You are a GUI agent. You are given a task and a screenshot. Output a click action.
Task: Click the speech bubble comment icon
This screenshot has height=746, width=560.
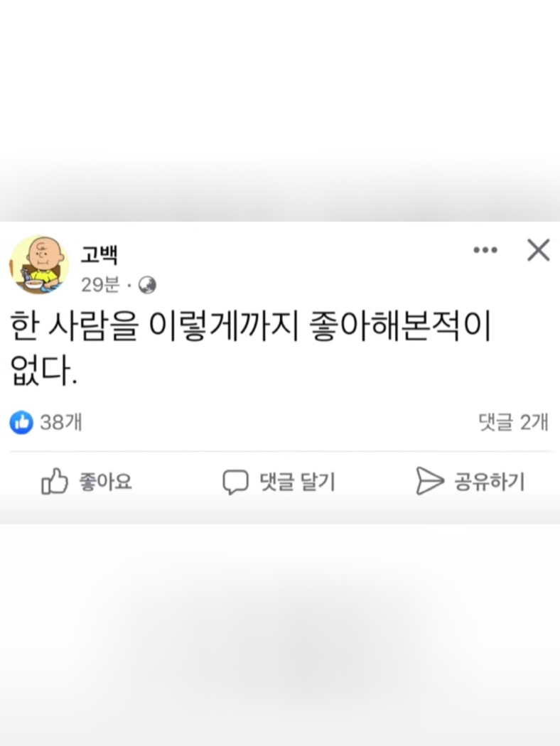pyautogui.click(x=235, y=482)
